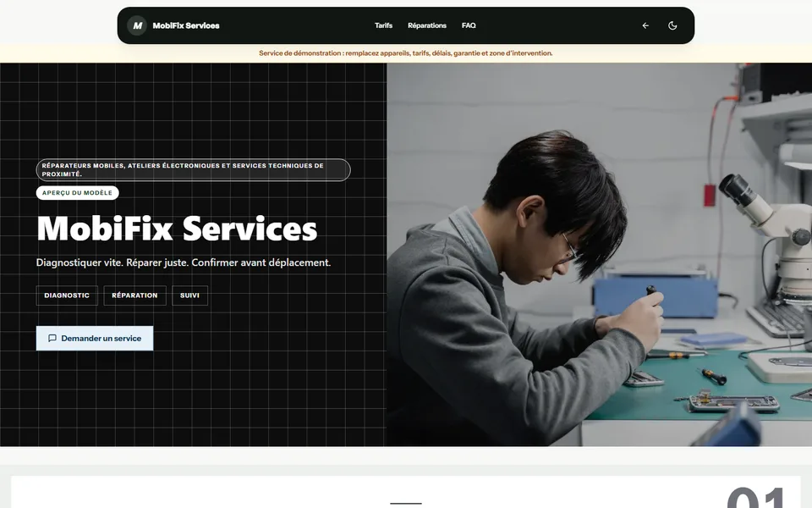812x508 pixels.
Task: Click the APERÇU DU MODÈLE badge
Action: click(x=77, y=193)
